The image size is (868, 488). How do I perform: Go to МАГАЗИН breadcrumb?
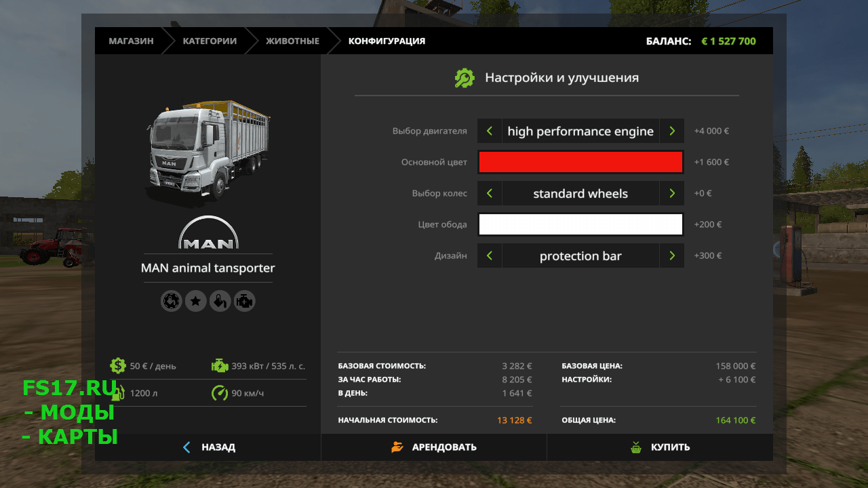coord(131,41)
